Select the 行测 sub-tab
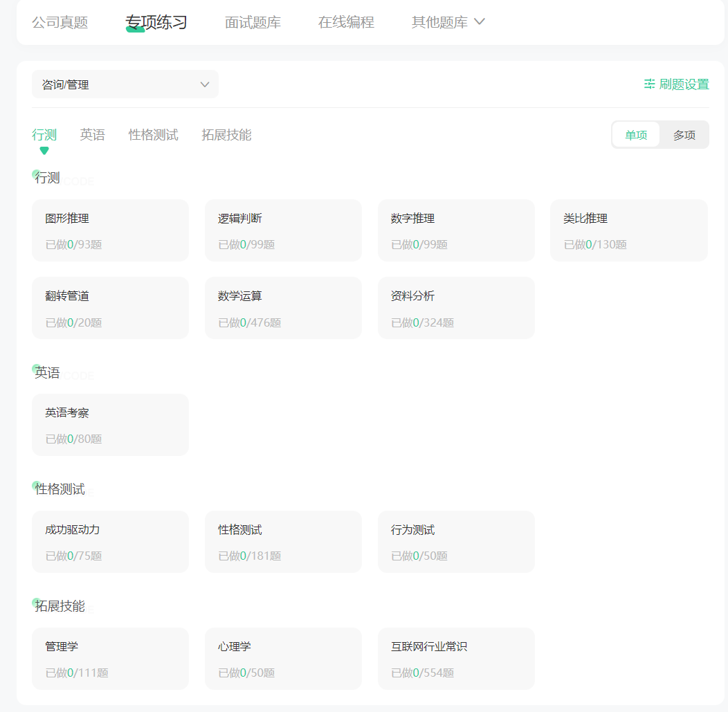 [x=44, y=135]
